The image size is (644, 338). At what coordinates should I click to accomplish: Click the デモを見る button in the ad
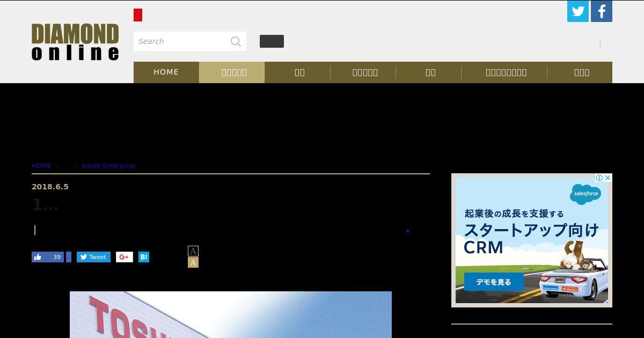[x=494, y=282]
